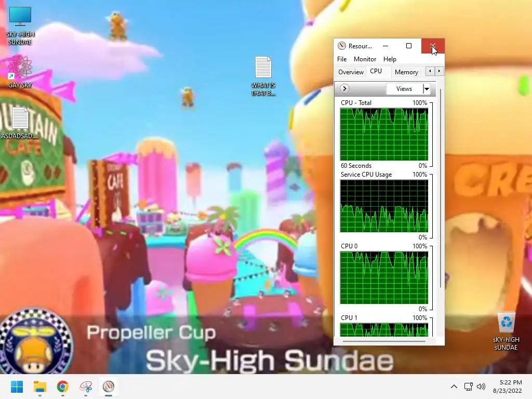Open the SKY-HIGH SUNDAE computer desktop icon
The width and height of the screenshot is (532, 399).
pyautogui.click(x=20, y=25)
